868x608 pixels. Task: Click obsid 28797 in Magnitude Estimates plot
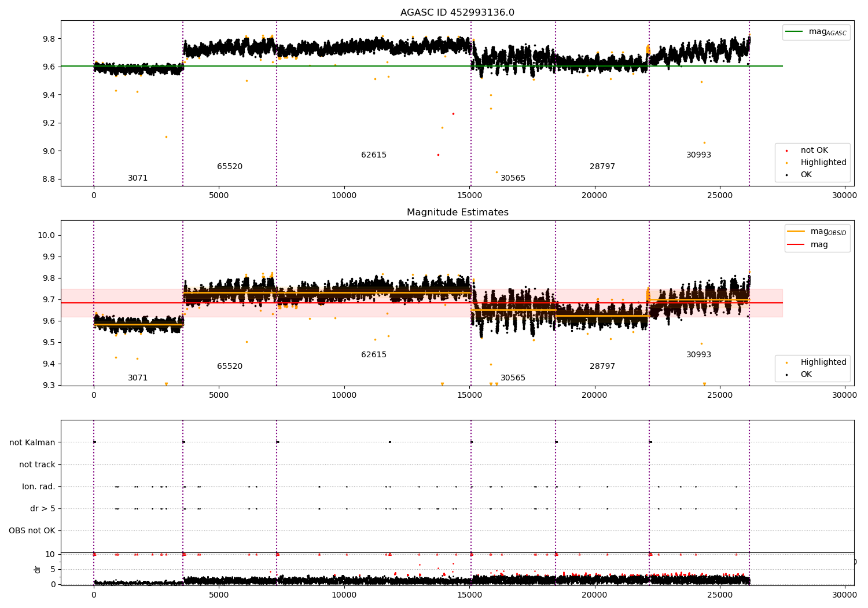pos(602,367)
